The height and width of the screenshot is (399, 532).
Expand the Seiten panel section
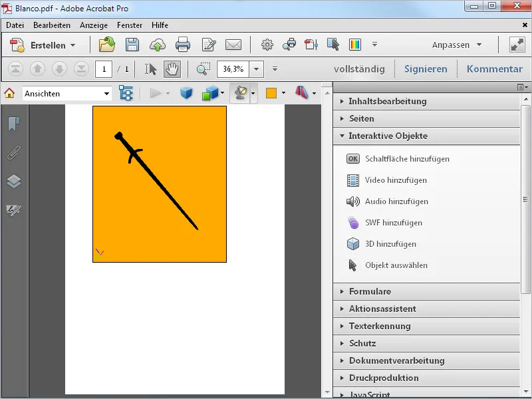tap(426, 118)
